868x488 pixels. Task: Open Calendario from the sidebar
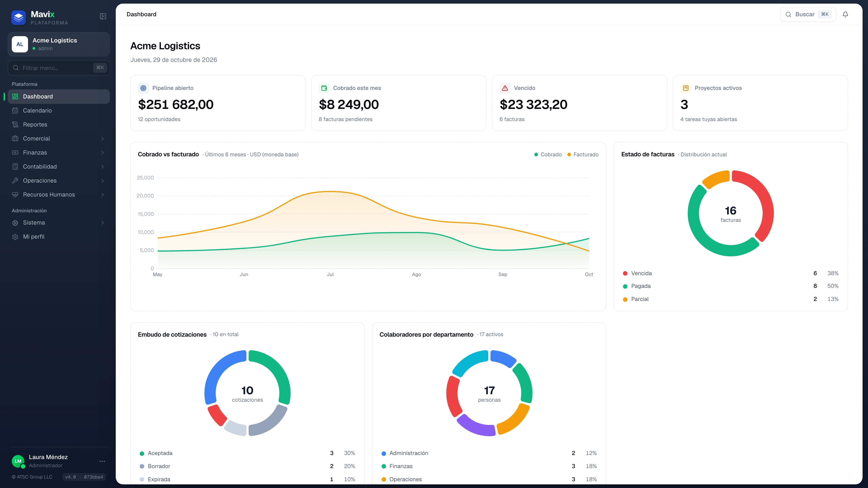(x=59, y=110)
